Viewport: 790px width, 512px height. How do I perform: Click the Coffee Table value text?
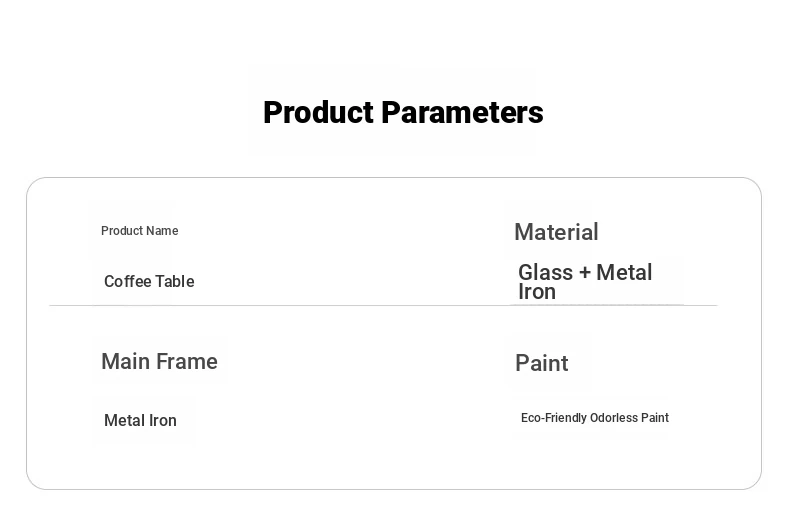pos(149,282)
